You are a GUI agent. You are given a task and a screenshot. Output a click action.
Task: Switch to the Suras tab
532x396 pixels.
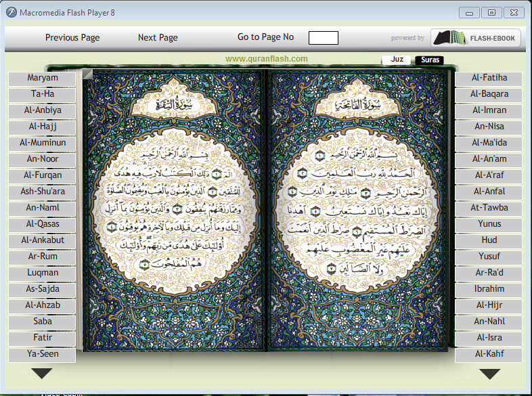[x=430, y=60]
